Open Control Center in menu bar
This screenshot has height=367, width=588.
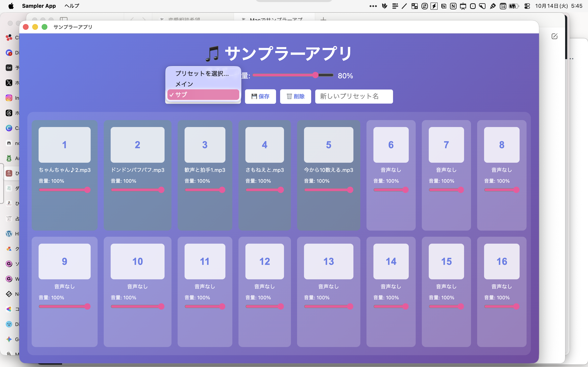pyautogui.click(x=527, y=6)
